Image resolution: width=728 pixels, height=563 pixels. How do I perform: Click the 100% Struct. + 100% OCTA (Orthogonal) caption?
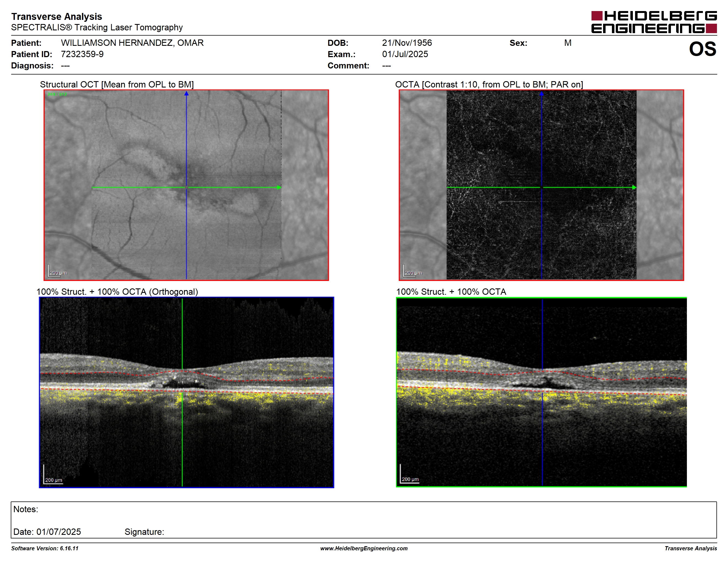pos(117,292)
